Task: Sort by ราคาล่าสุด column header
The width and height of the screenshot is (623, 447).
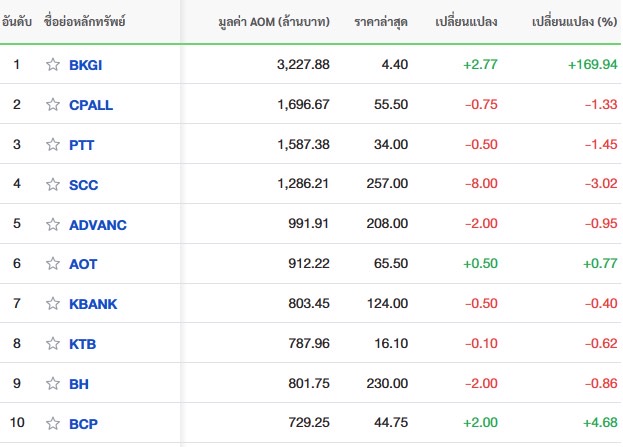Action: [381, 22]
